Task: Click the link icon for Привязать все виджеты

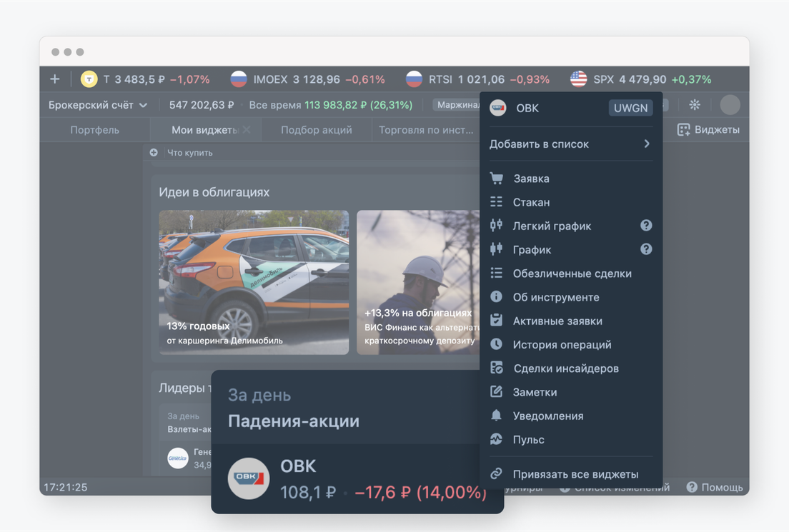Action: point(496,473)
